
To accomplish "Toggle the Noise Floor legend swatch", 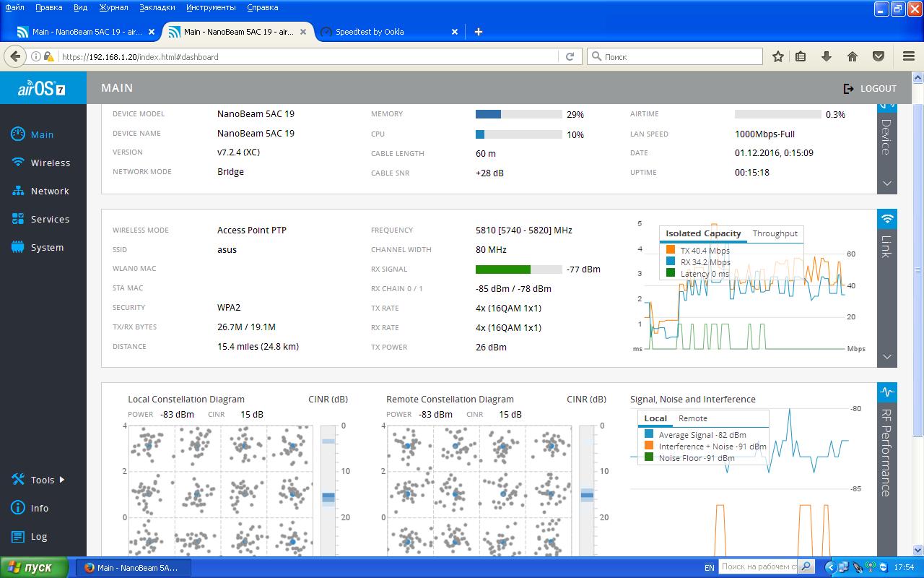I will [649, 458].
